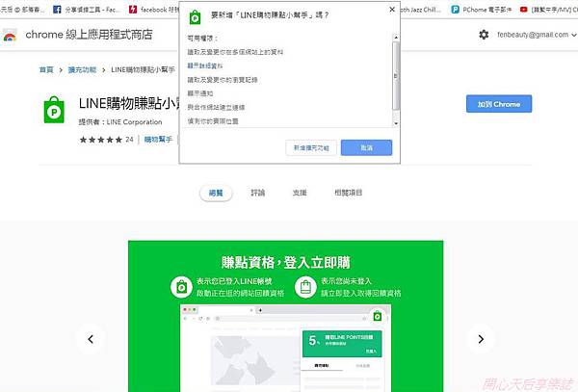Show the previous screenshot with the left arrow

91,339
